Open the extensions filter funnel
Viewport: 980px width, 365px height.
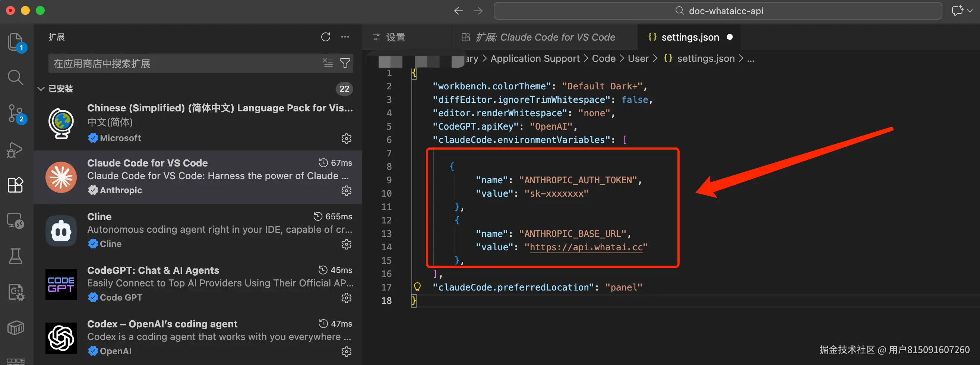345,63
